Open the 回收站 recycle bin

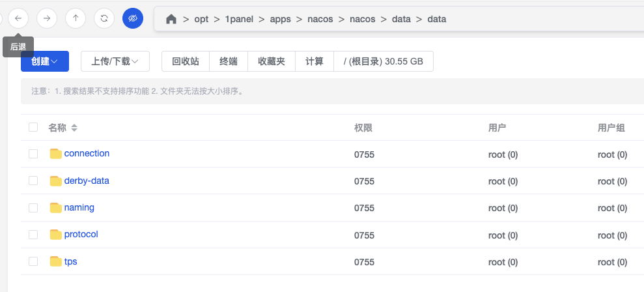(x=186, y=61)
